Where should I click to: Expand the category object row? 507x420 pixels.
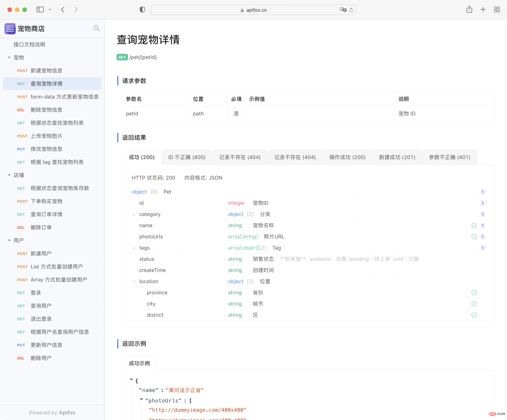[x=134, y=214]
